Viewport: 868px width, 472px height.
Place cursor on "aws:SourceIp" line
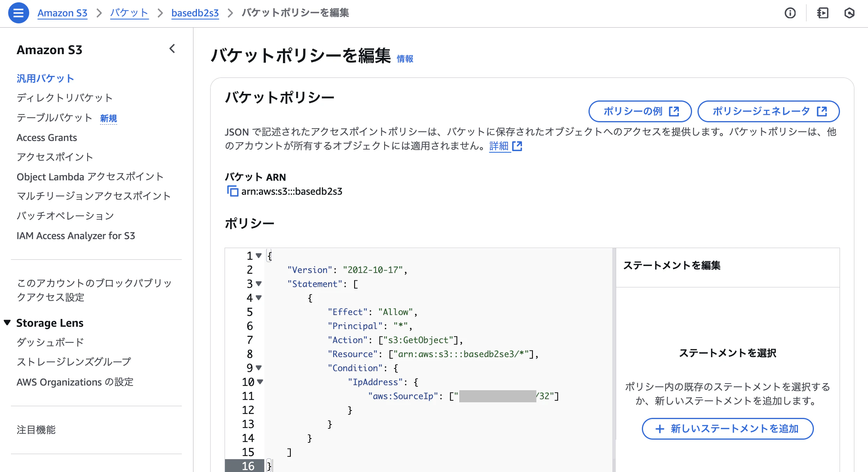[463, 396]
